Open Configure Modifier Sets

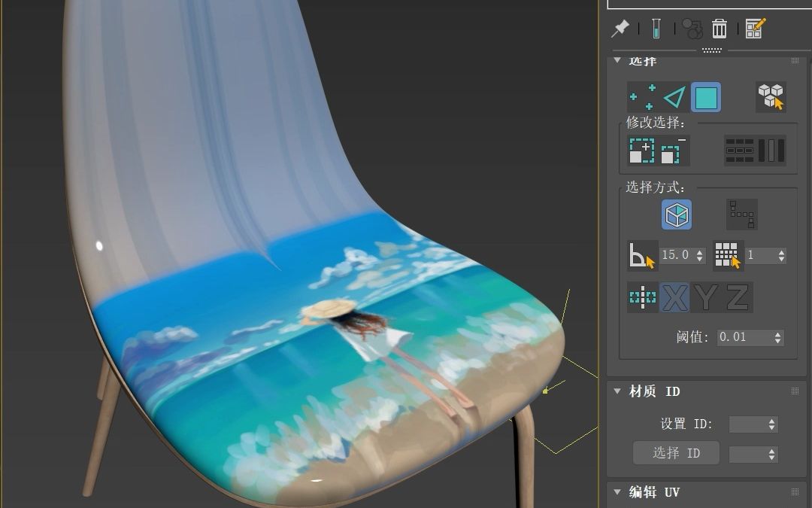coord(755,29)
